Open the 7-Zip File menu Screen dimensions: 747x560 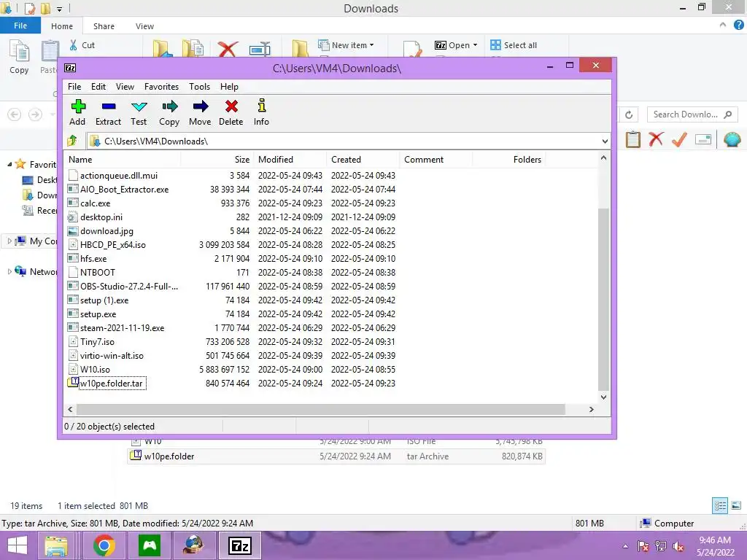[74, 87]
